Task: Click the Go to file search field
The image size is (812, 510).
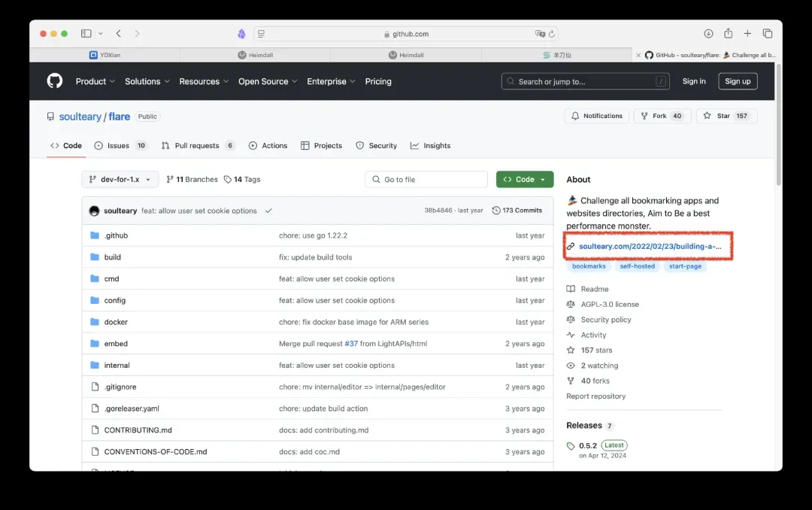Action: pyautogui.click(x=426, y=180)
